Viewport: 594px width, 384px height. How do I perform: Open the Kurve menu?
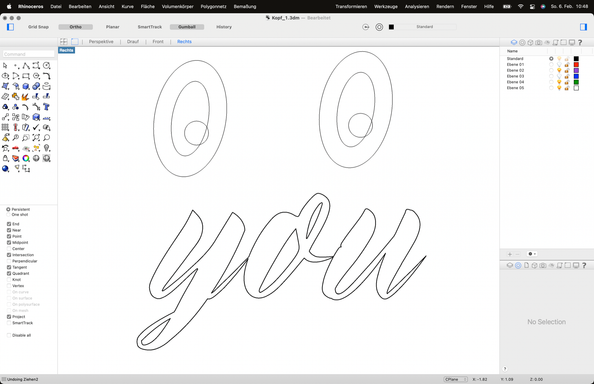127,6
